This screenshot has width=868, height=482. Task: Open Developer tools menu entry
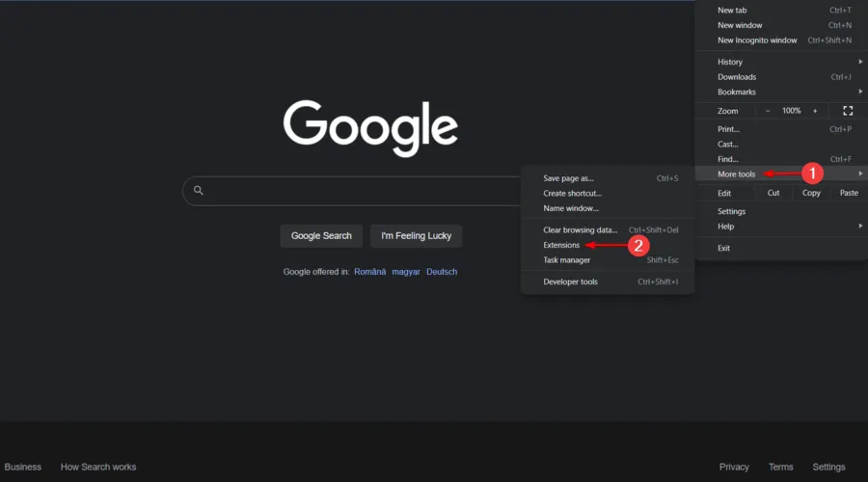click(570, 281)
